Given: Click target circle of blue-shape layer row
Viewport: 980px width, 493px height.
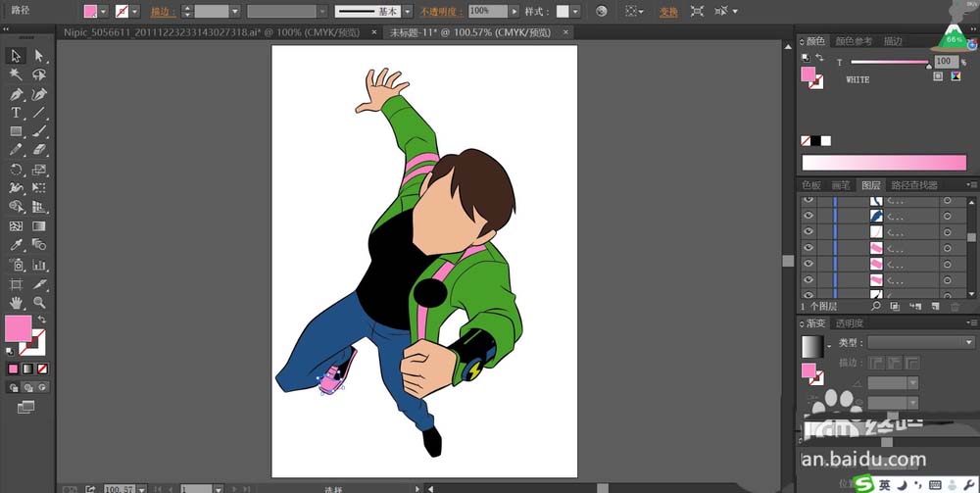Looking at the screenshot, I should point(948,216).
